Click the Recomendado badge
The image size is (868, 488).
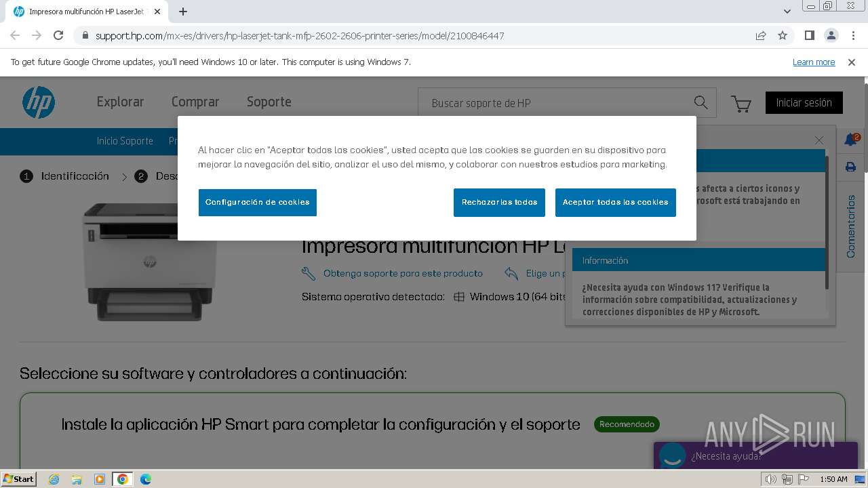coord(627,424)
